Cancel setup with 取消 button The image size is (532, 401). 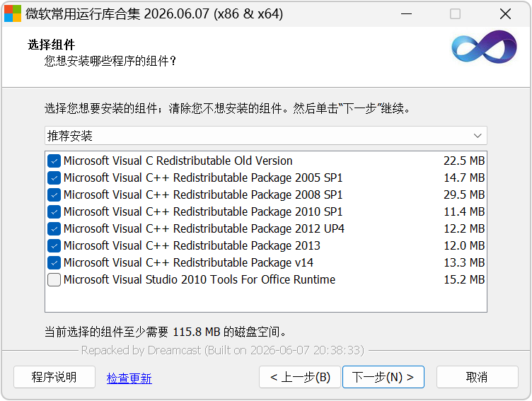[477, 377]
